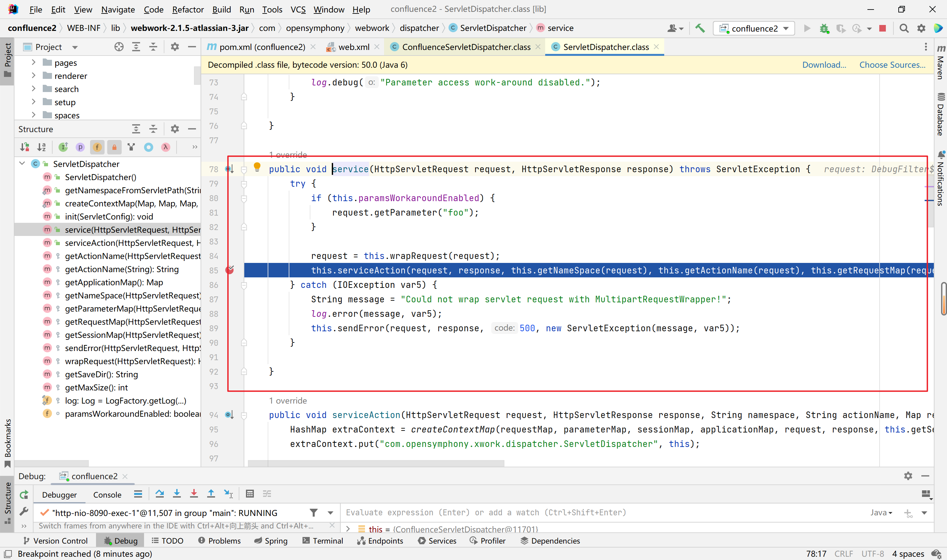
Task: Click the red Stop button
Action: pyautogui.click(x=883, y=28)
